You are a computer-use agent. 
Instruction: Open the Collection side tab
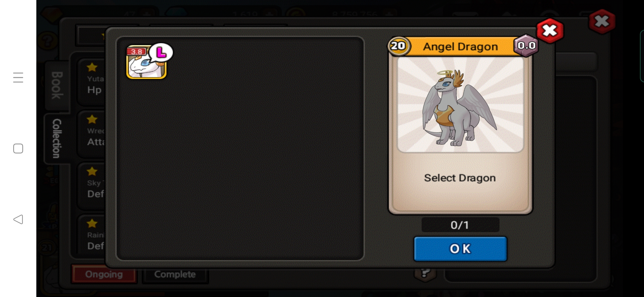pos(56,138)
